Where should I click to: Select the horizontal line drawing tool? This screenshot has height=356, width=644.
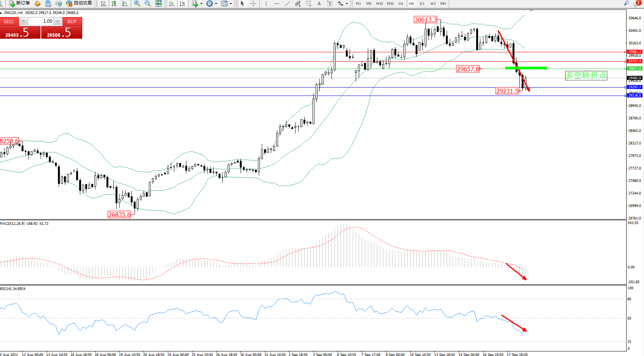tap(277, 3)
